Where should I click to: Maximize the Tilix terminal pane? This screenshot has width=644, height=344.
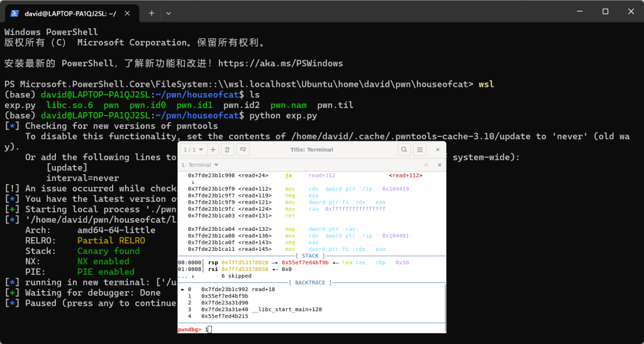[426, 165]
